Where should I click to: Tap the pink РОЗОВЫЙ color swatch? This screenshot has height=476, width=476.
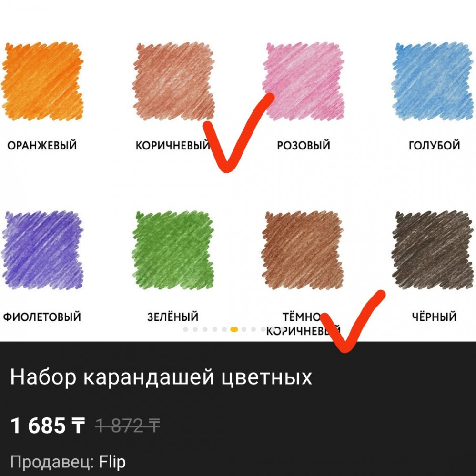tap(303, 81)
